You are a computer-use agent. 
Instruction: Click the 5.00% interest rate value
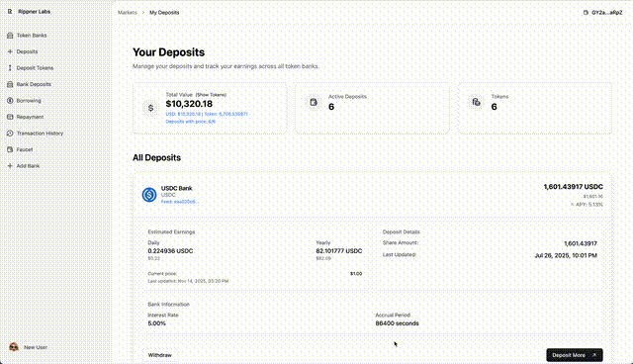pyautogui.click(x=156, y=323)
